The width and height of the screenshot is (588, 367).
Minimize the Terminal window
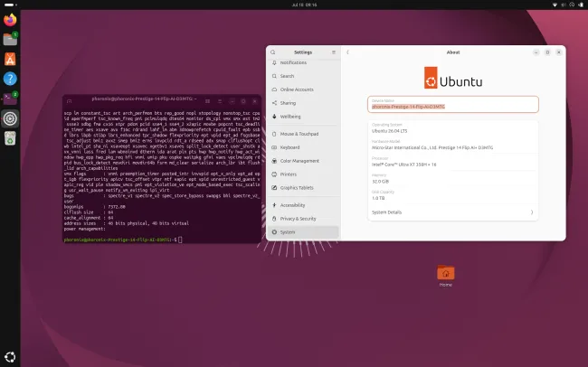232,101
